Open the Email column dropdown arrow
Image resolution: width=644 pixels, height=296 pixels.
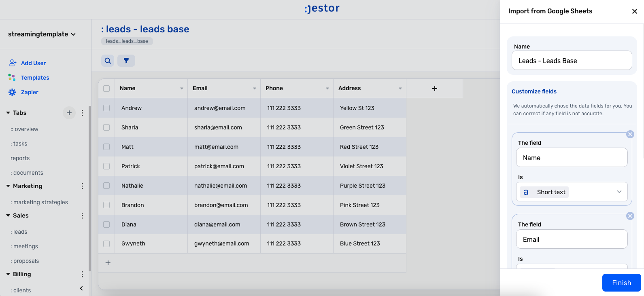pyautogui.click(x=255, y=89)
